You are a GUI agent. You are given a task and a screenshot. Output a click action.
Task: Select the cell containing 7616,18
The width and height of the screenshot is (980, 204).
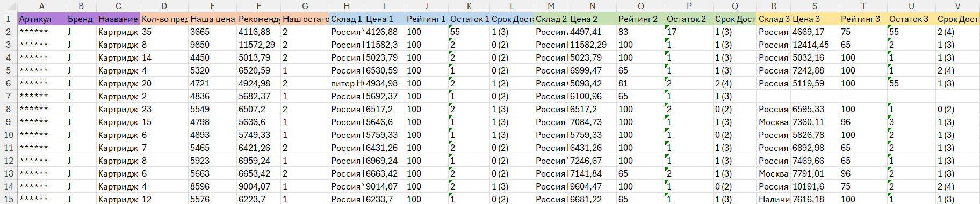pos(815,199)
